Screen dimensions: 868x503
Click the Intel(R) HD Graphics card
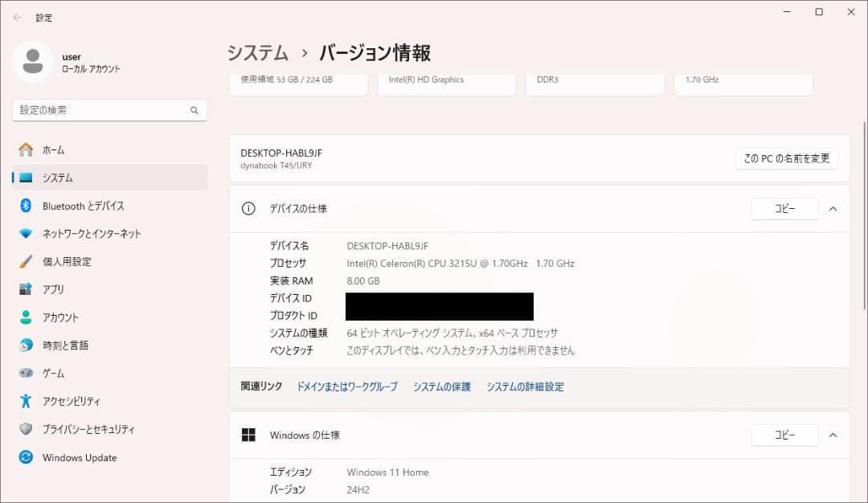[447, 84]
